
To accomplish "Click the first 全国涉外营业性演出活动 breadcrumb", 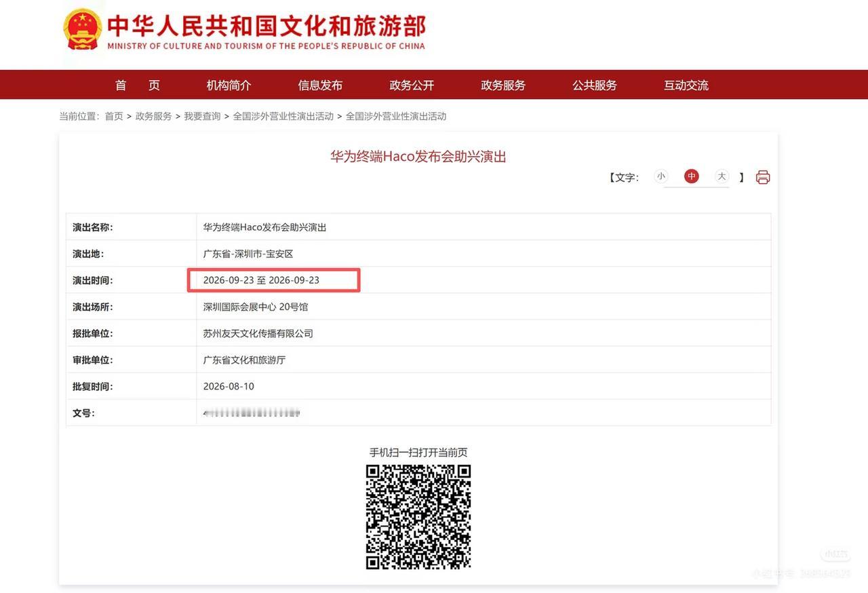I will pyautogui.click(x=283, y=116).
